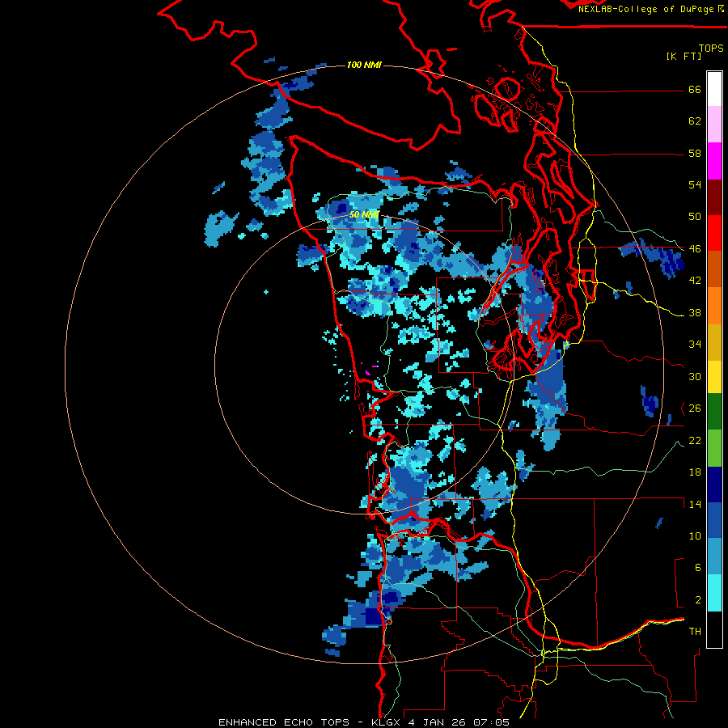Screen dimensions: 728x728
Task: Click the 26 legend value label
Action: pyautogui.click(x=695, y=408)
